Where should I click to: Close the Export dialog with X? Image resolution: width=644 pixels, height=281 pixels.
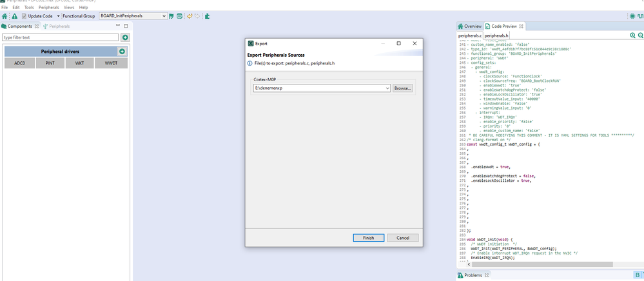(415, 44)
